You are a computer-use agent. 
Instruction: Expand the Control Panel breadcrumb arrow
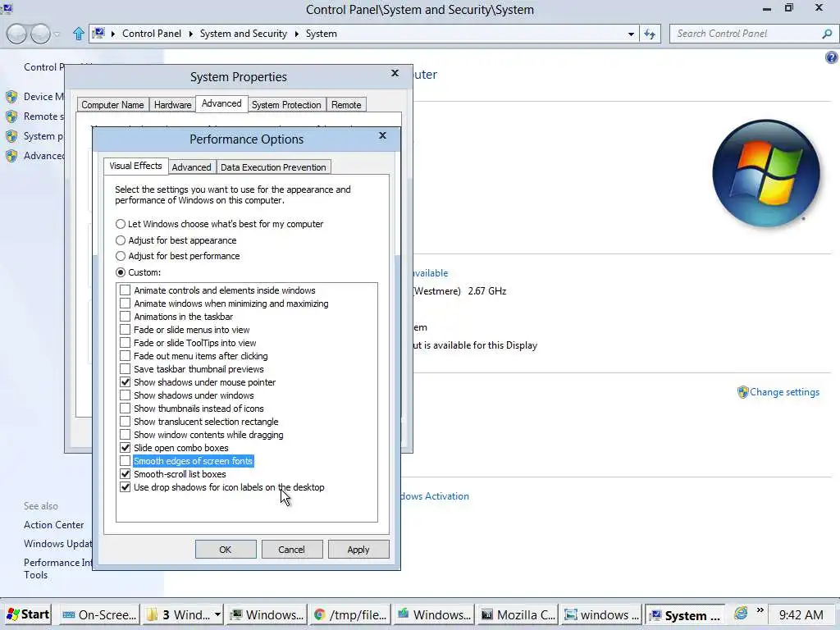[x=190, y=34]
